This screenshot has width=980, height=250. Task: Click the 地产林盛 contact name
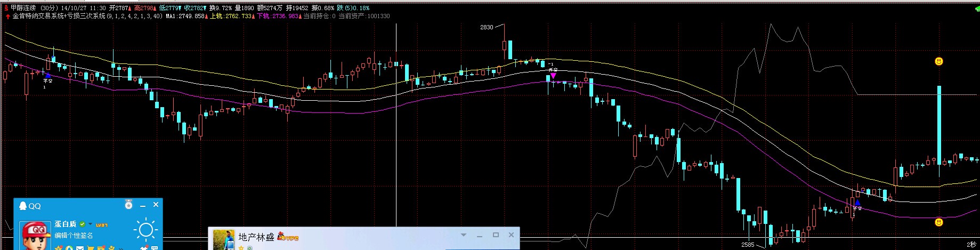[x=256, y=237]
